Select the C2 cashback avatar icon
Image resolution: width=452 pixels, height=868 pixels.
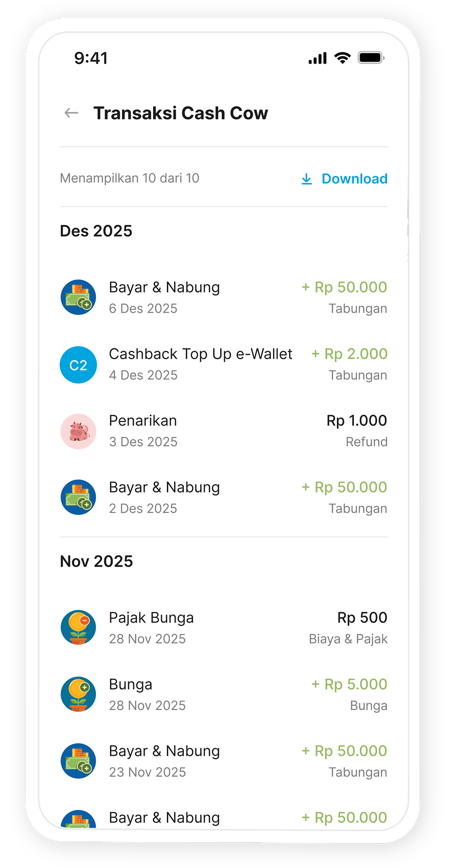(x=78, y=365)
